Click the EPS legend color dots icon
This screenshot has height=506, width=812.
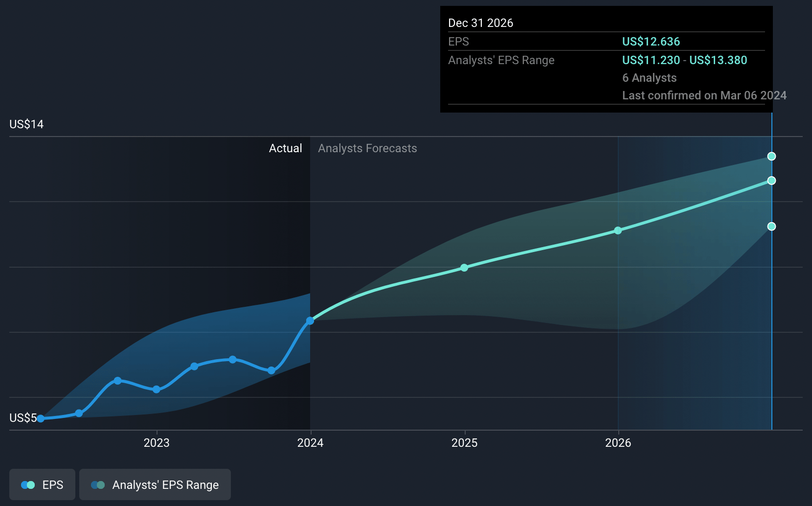click(28, 485)
